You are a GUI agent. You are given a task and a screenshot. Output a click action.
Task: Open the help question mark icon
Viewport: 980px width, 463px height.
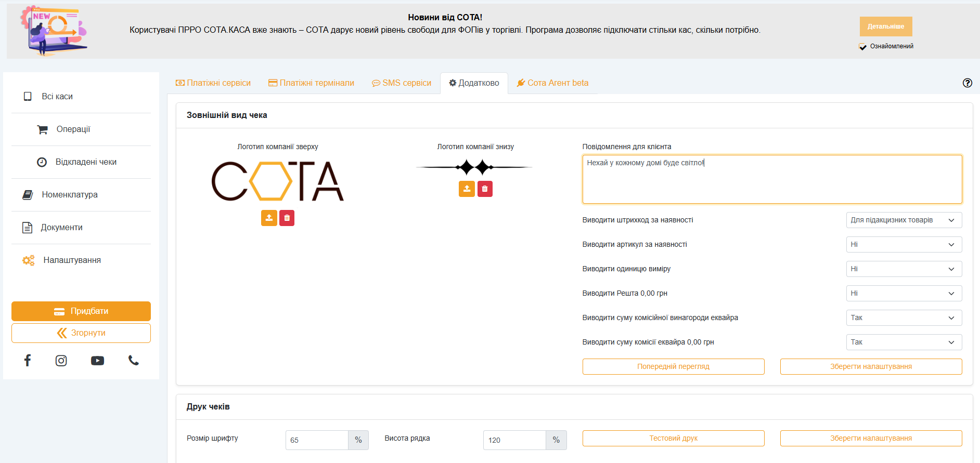pyautogui.click(x=967, y=83)
